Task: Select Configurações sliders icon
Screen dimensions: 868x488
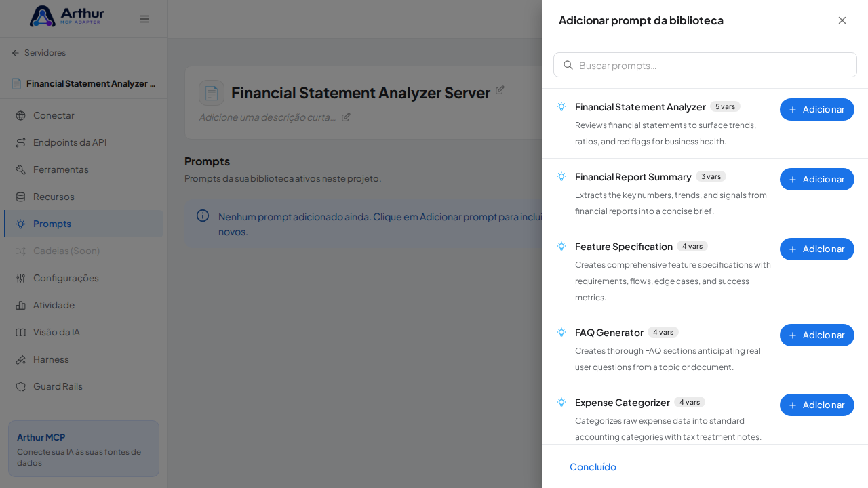Action: click(20, 278)
